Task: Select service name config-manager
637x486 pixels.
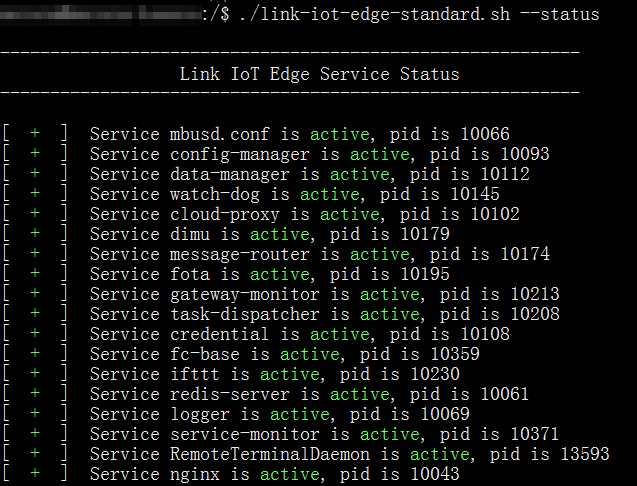Action: click(239, 154)
